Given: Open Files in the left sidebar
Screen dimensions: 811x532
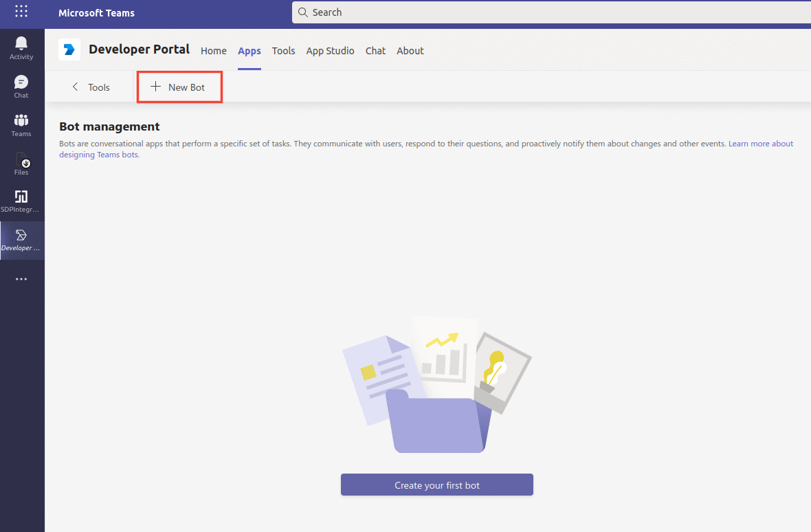Looking at the screenshot, I should coord(21,164).
